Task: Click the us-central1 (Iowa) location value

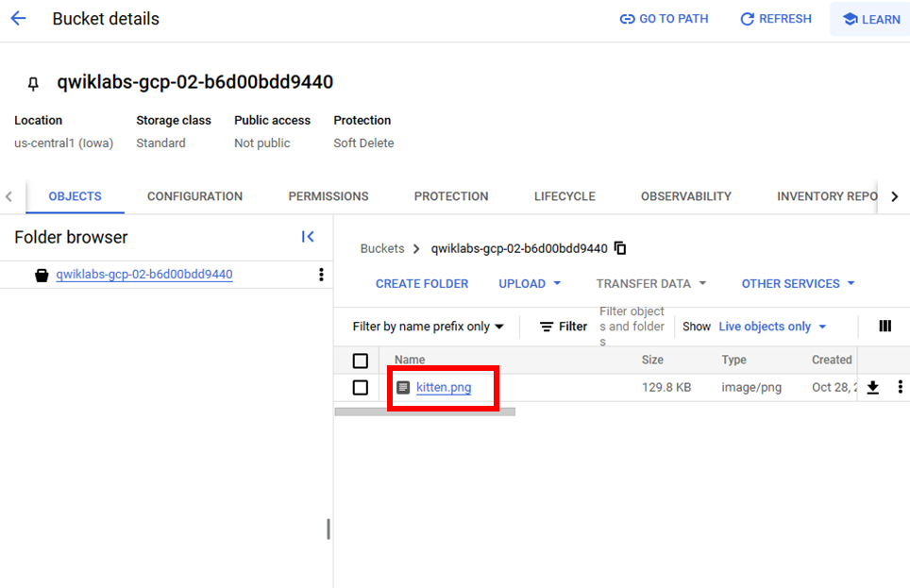Action: click(x=64, y=143)
